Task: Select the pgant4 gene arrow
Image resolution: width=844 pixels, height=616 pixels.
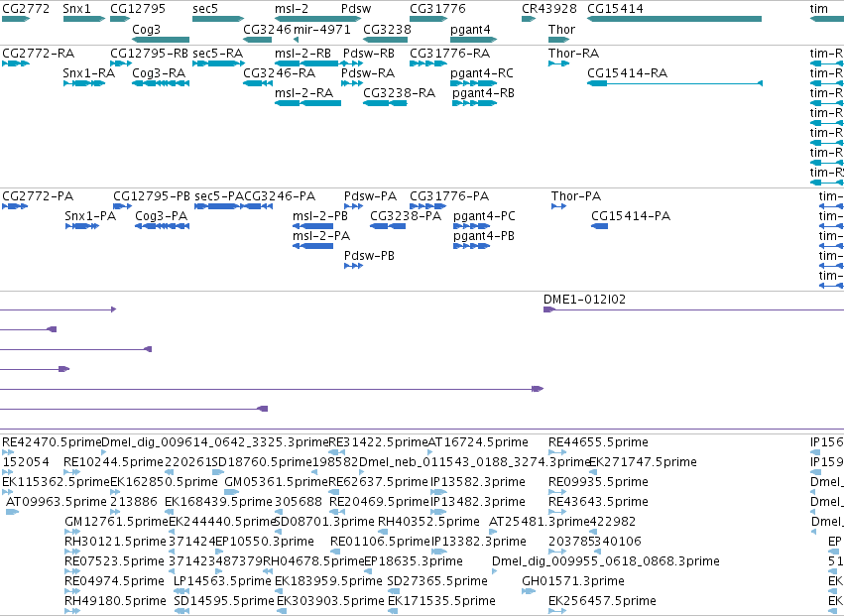Action: click(474, 40)
